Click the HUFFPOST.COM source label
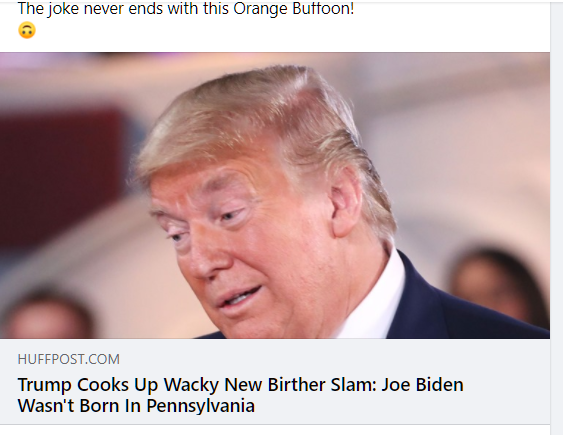Image resolution: width=563 pixels, height=435 pixels. 69,359
